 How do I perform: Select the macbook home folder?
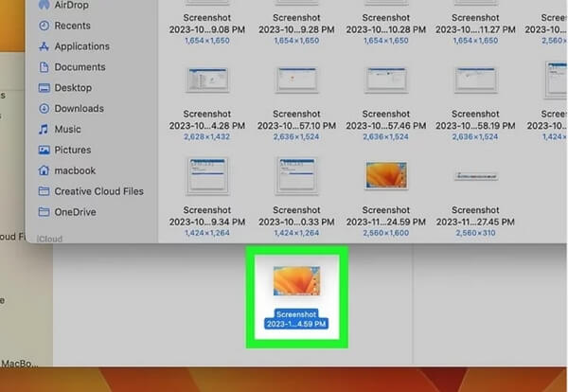tap(74, 170)
